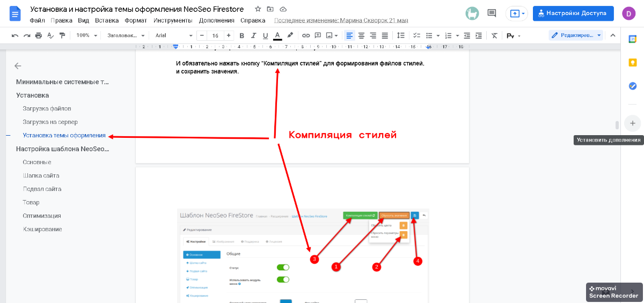The width and height of the screenshot is (644, 303).
Task: Justify the text
Action: (385, 35)
